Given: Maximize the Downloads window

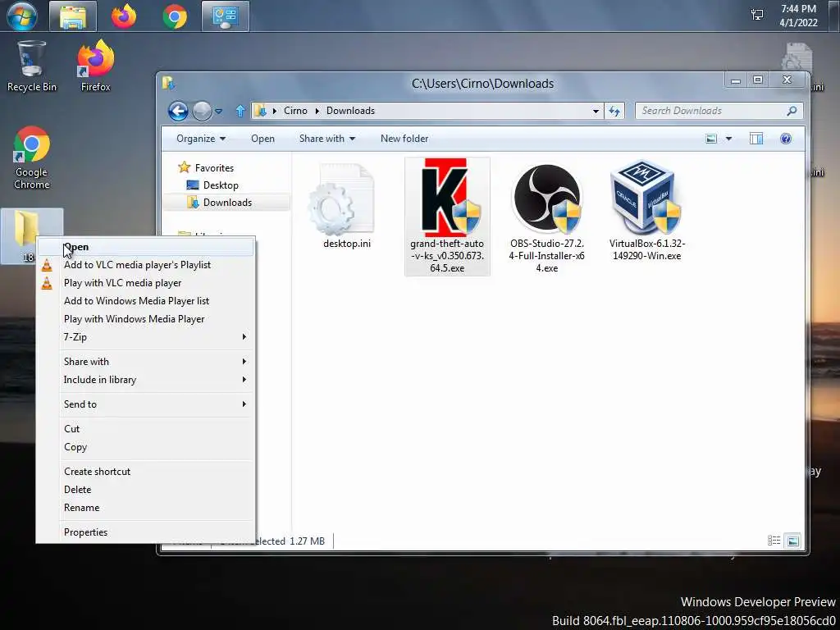Looking at the screenshot, I should (757, 80).
